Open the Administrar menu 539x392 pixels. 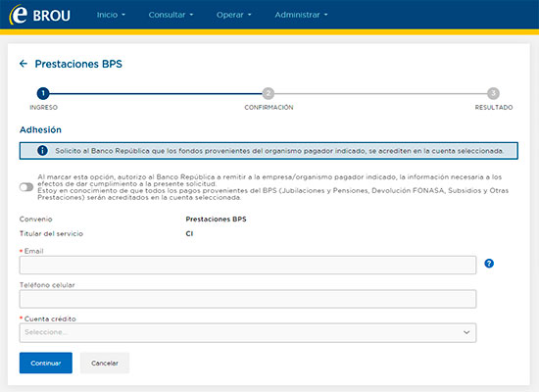coord(301,15)
